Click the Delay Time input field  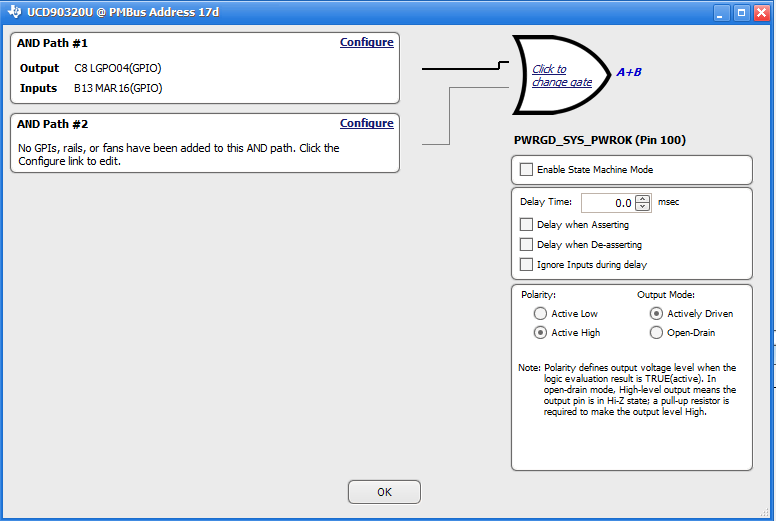[608, 203]
